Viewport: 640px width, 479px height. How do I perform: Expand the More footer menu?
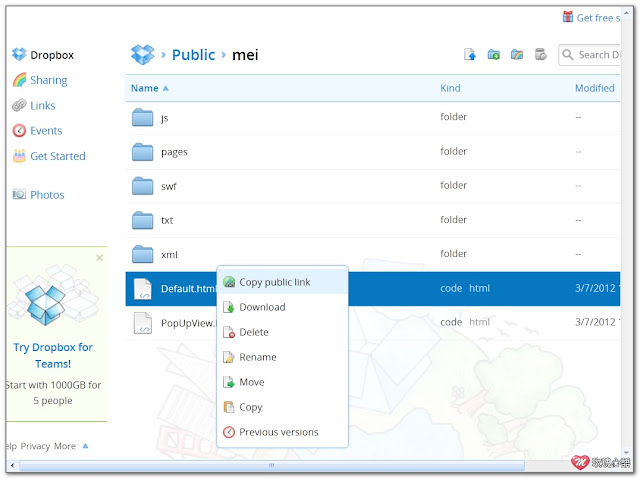tap(71, 446)
